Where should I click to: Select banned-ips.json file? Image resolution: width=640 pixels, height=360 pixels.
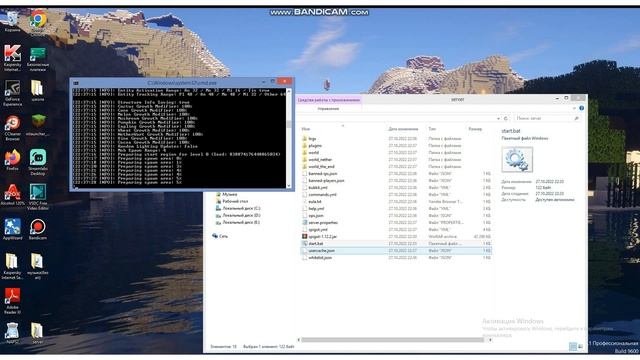pos(396,173)
